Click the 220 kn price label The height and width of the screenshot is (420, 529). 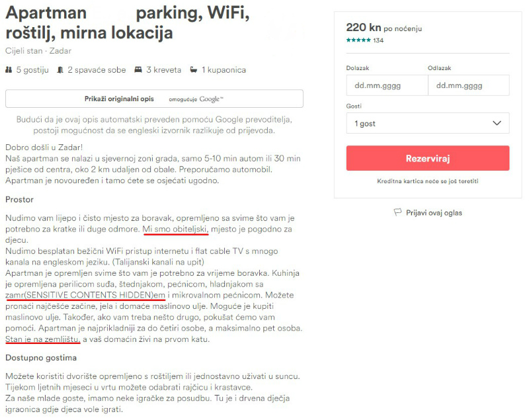click(364, 27)
